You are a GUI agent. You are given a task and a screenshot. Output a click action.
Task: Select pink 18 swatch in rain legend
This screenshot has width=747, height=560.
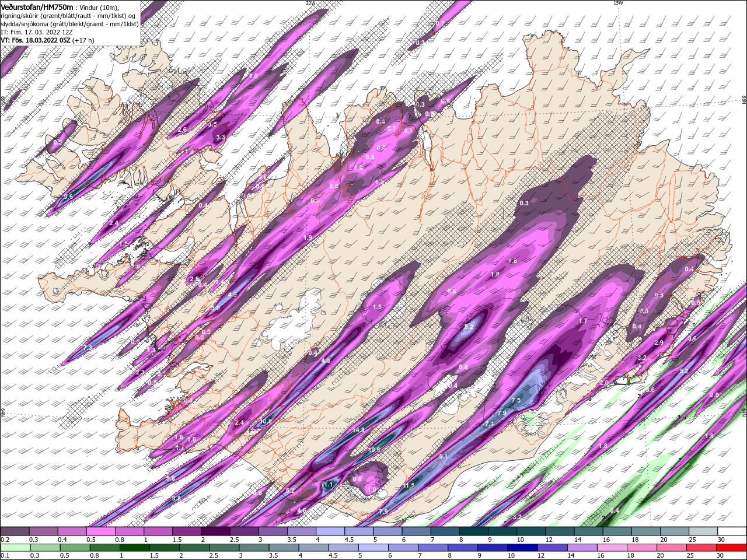(642, 548)
